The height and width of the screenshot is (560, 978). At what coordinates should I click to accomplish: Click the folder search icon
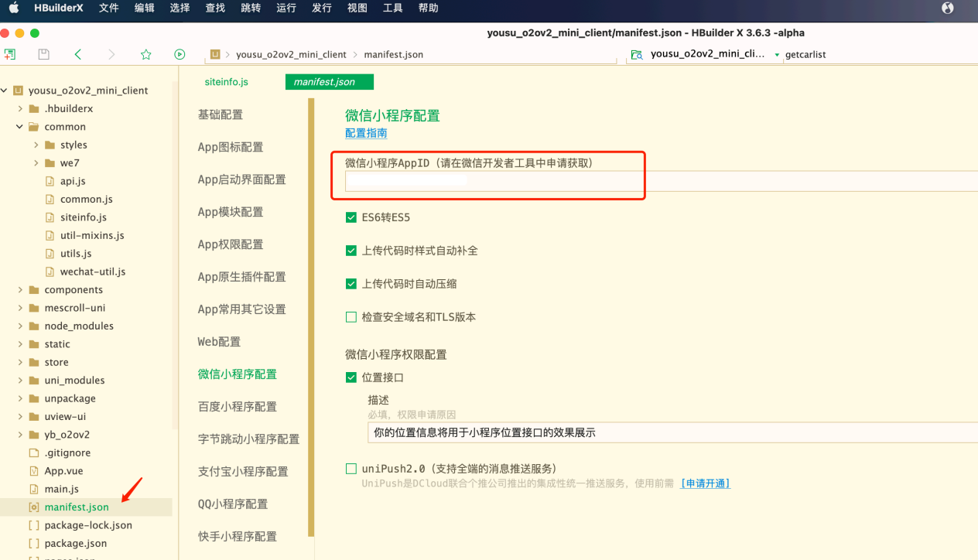(637, 55)
